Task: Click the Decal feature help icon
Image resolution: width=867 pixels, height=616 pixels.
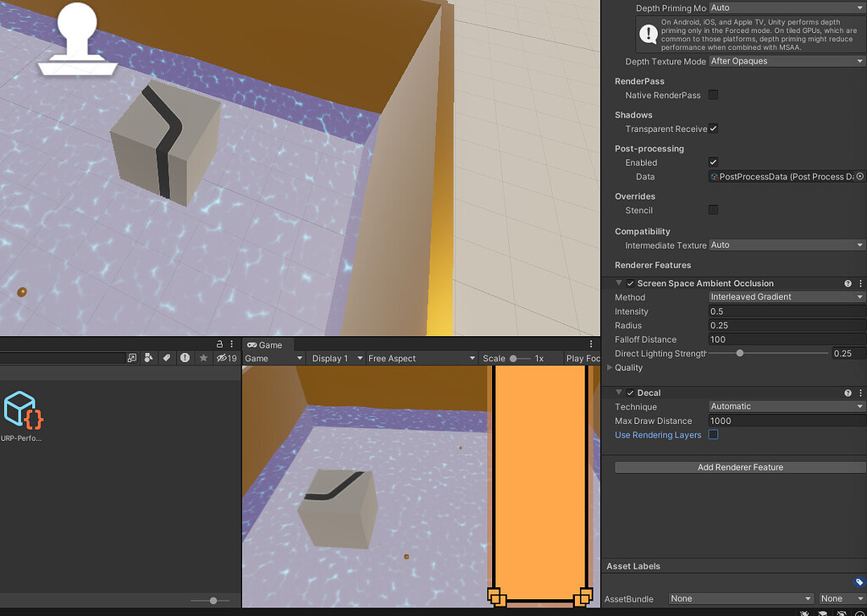Action: coord(849,392)
